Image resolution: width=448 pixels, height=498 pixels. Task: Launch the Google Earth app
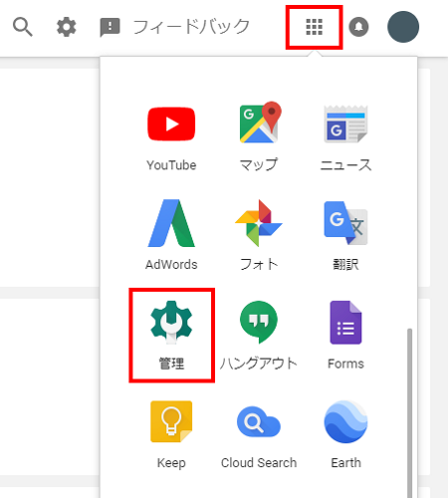(345, 421)
